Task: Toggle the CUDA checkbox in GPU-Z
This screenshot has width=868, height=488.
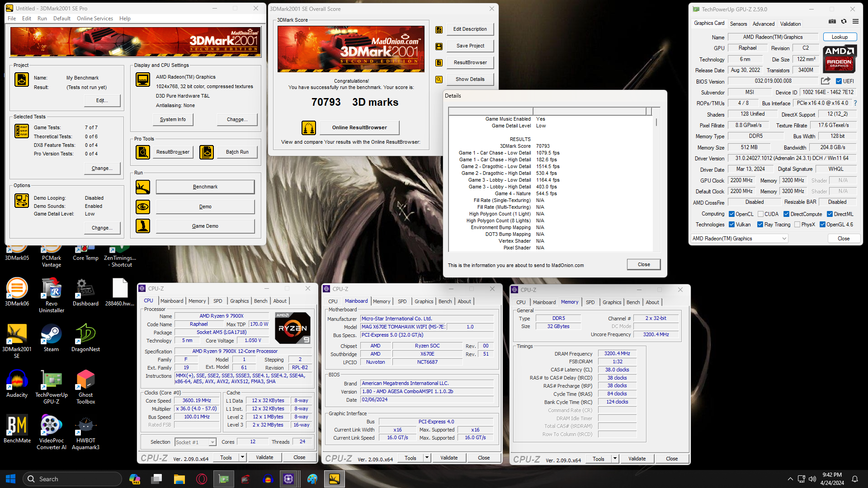Action: pyautogui.click(x=761, y=214)
